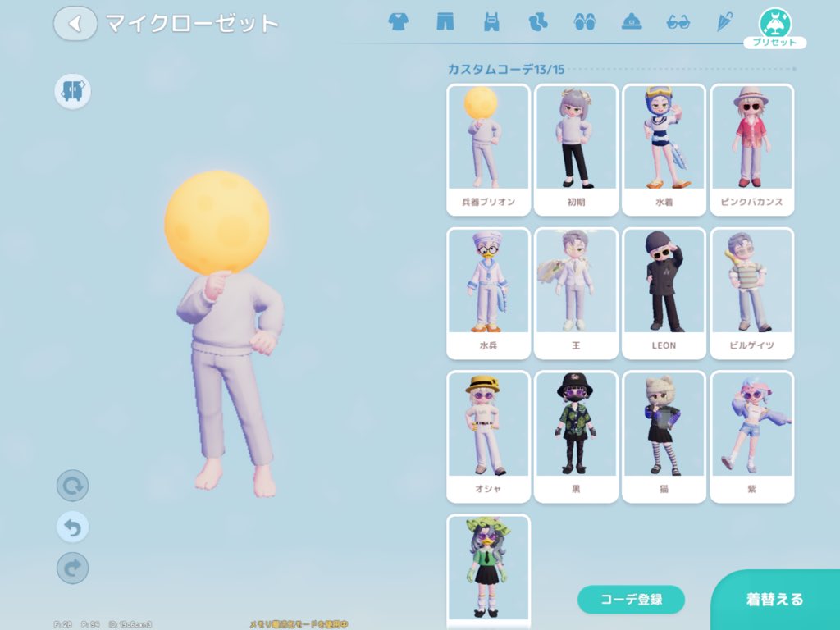Select the 水兵 sailor preset
The width and height of the screenshot is (840, 630).
click(489, 294)
